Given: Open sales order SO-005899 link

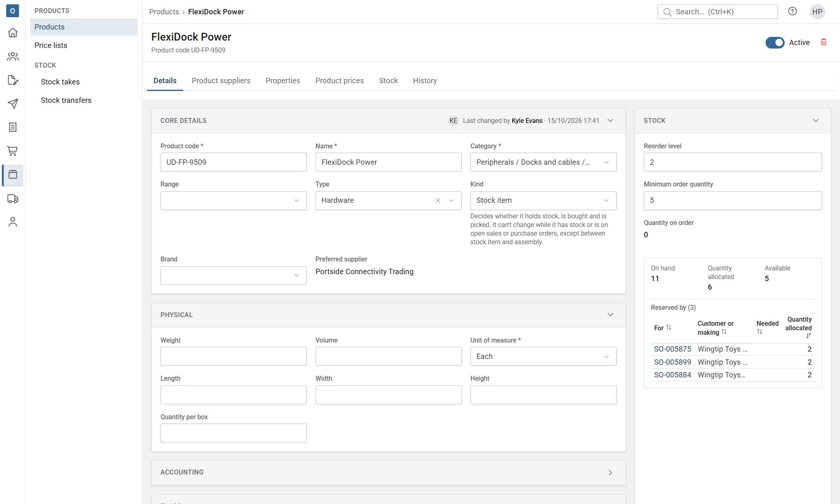Looking at the screenshot, I should pos(672,362).
